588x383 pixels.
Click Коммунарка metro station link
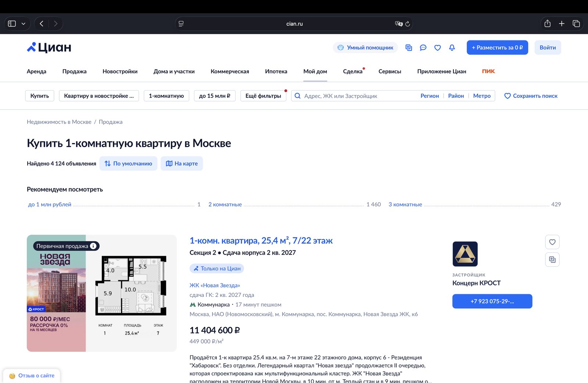tap(214, 305)
